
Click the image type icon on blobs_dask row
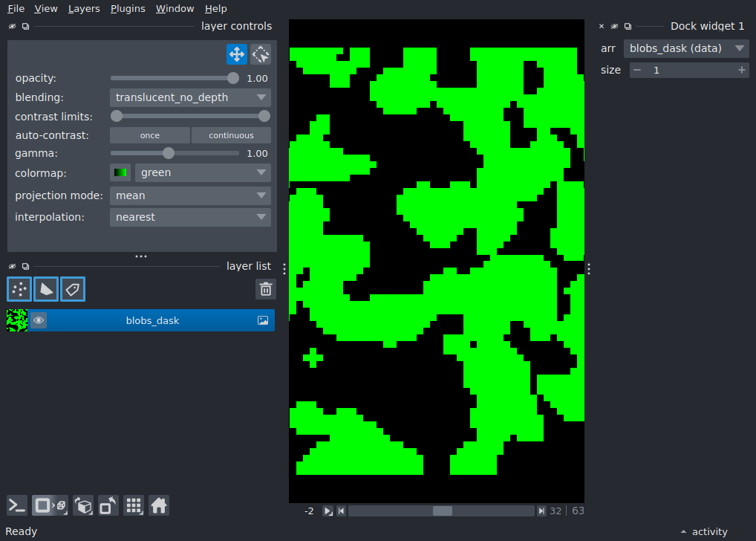tap(263, 320)
